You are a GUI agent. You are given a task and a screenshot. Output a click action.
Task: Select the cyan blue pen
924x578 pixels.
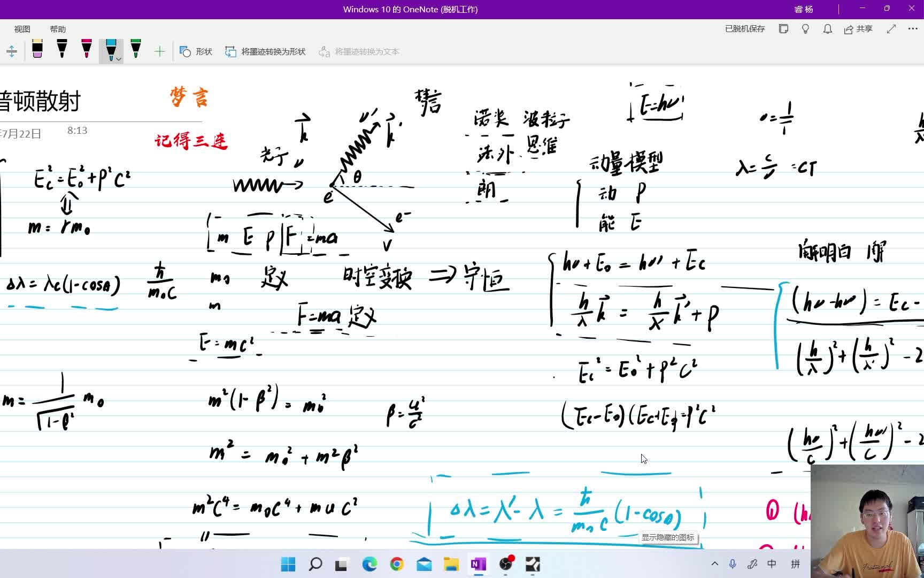click(x=111, y=49)
